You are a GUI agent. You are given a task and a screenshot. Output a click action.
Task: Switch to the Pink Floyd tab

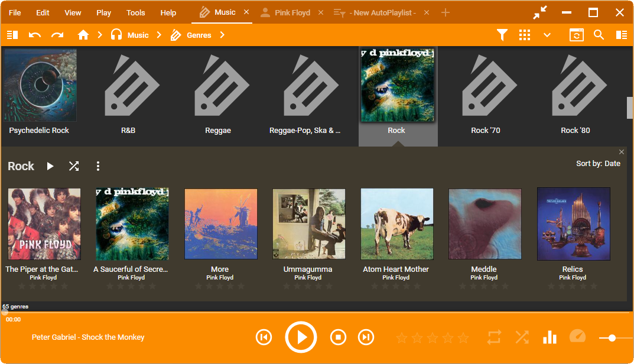pos(292,12)
